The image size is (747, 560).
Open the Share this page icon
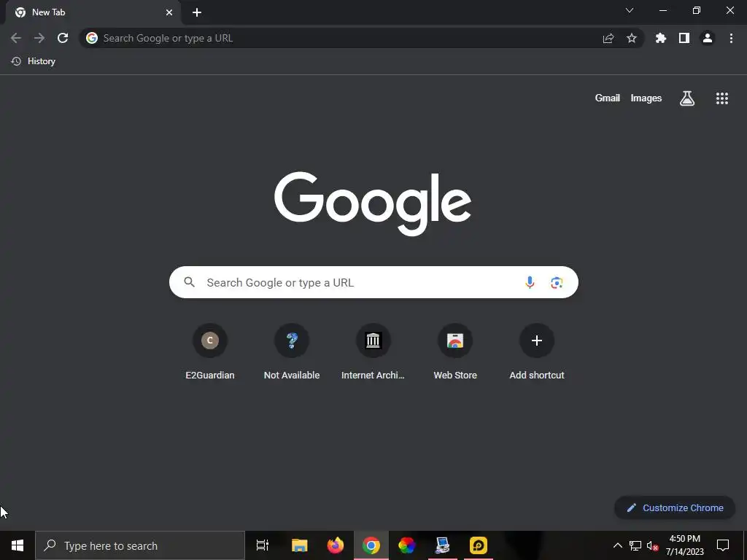point(608,38)
